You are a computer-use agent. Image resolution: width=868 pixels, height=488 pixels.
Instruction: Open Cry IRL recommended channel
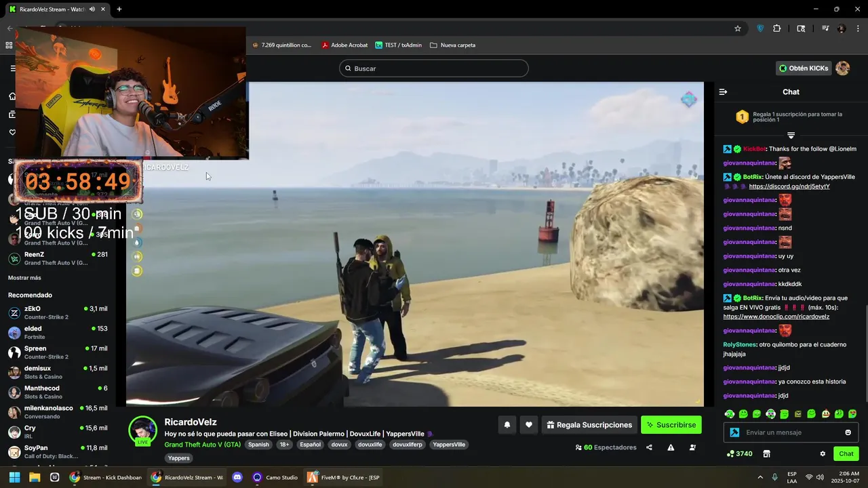coord(58,432)
